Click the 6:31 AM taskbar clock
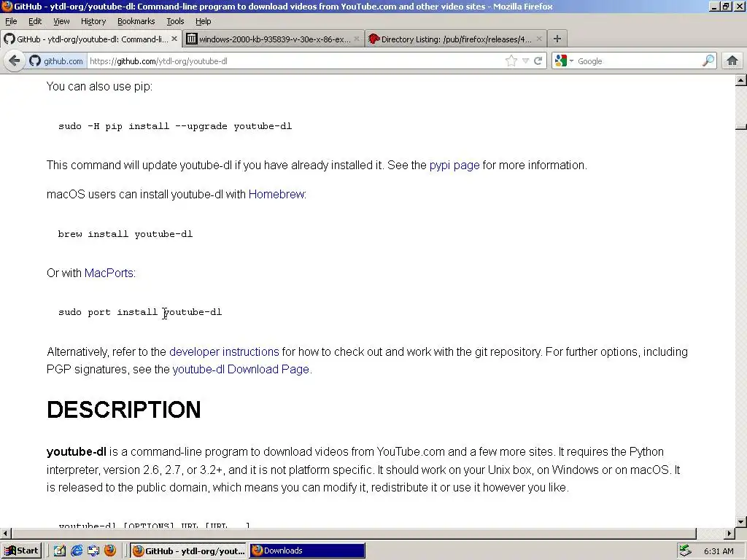747x560 pixels. coord(719,551)
